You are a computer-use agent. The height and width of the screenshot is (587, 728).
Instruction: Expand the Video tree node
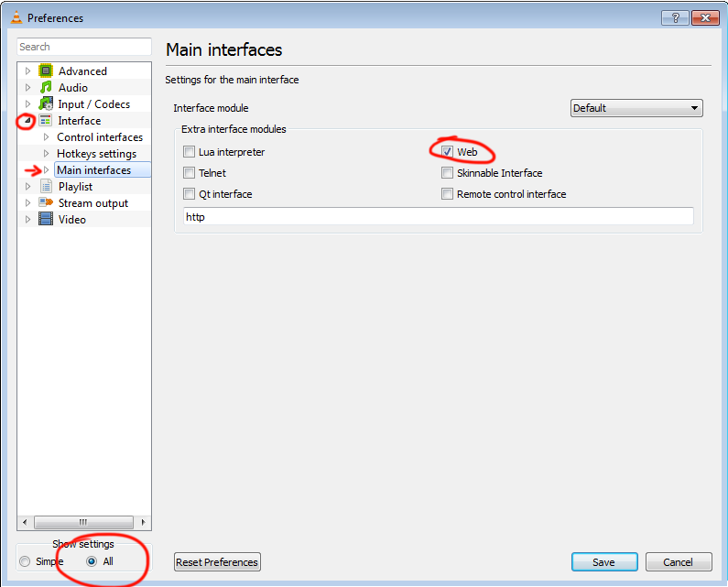tap(27, 219)
